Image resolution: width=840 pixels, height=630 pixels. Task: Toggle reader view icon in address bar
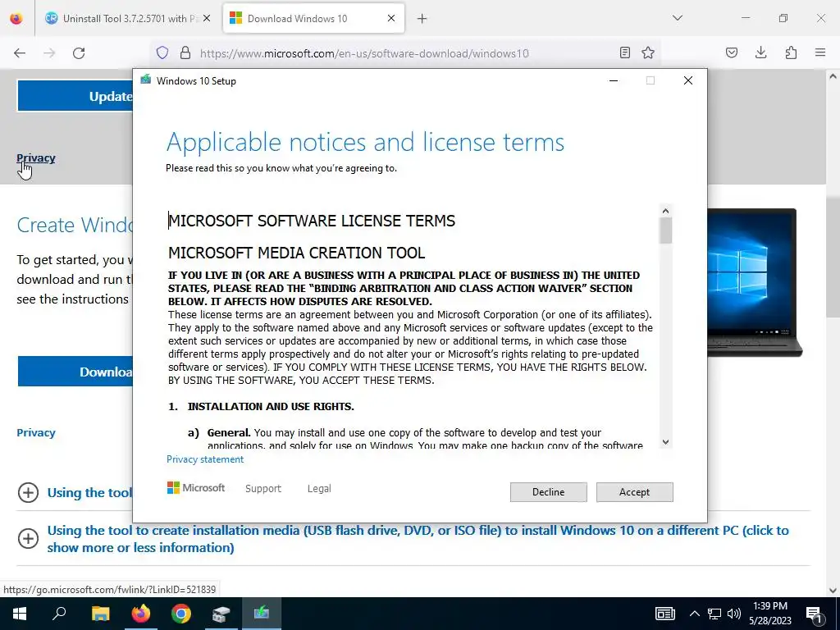click(x=624, y=53)
